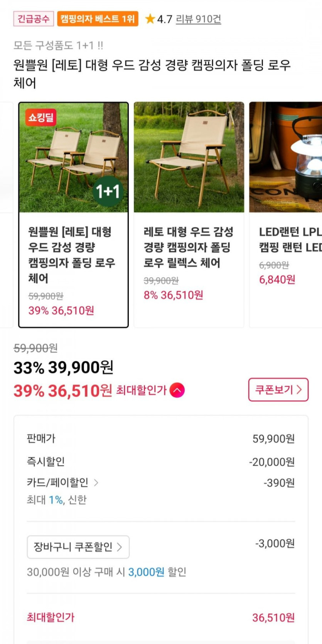322x644 pixels.
Task: Tap the LED랜턴 6,840원 price
Action: 277,280
